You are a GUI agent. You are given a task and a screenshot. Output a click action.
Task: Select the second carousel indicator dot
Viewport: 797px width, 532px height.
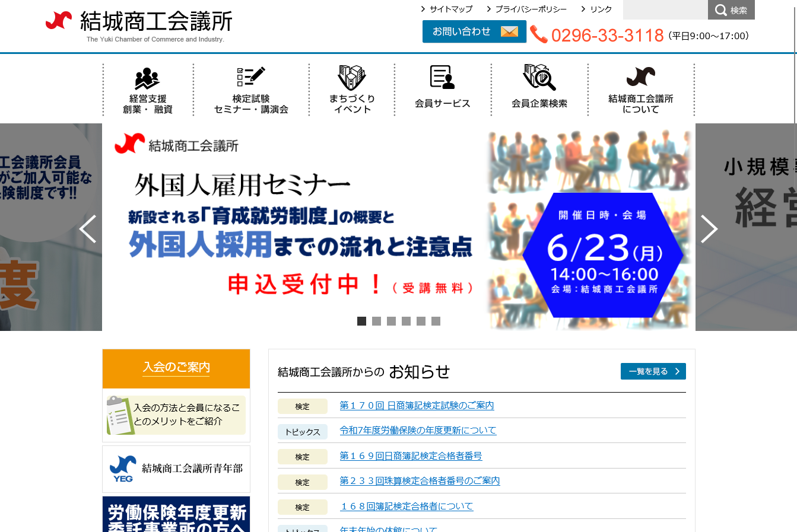[376, 321]
